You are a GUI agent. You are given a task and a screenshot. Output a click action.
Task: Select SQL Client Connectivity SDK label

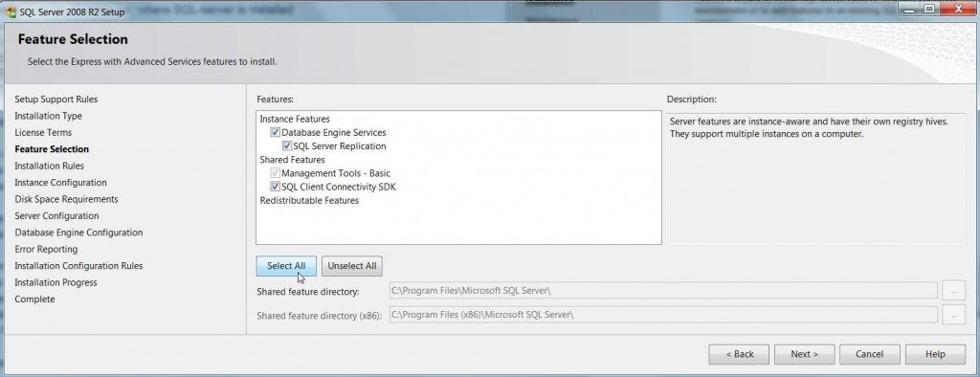coord(339,187)
